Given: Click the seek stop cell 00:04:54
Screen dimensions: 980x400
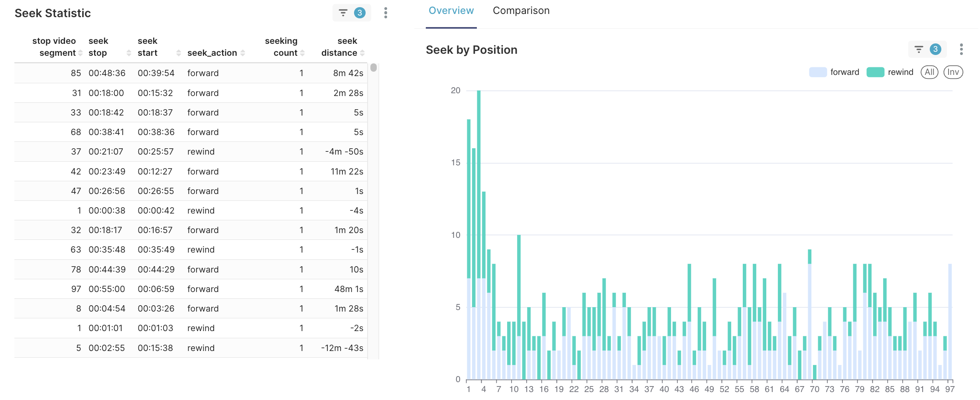Looking at the screenshot, I should tap(107, 309).
